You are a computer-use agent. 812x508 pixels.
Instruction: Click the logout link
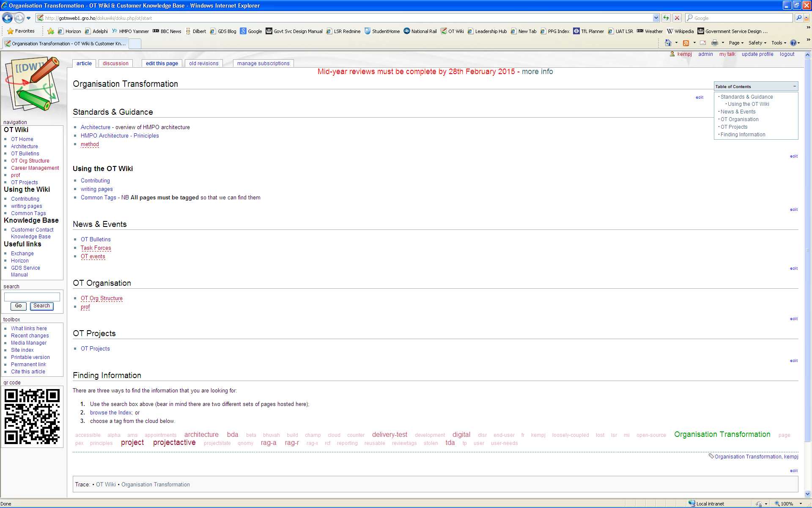pos(787,54)
